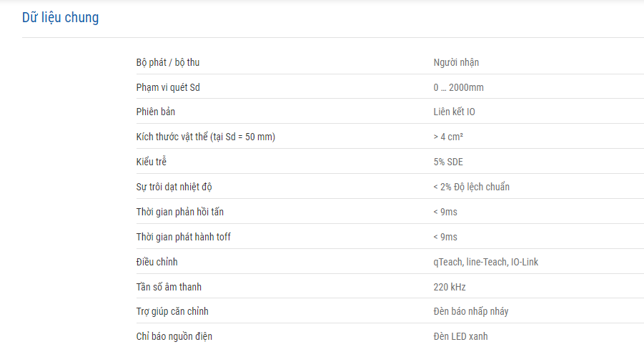This screenshot has height=357, width=644.
Task: Click the 'Liên kết IO' version value
Action: [454, 112]
